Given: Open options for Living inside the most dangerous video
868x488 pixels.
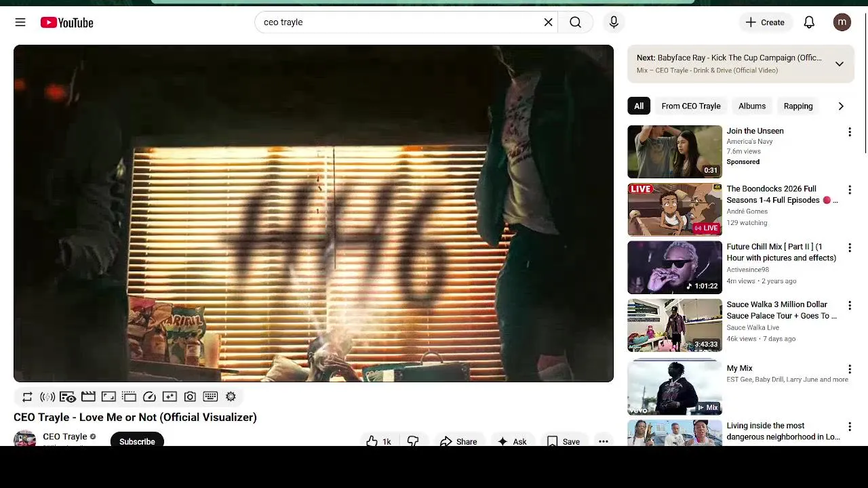Looking at the screenshot, I should [x=849, y=427].
